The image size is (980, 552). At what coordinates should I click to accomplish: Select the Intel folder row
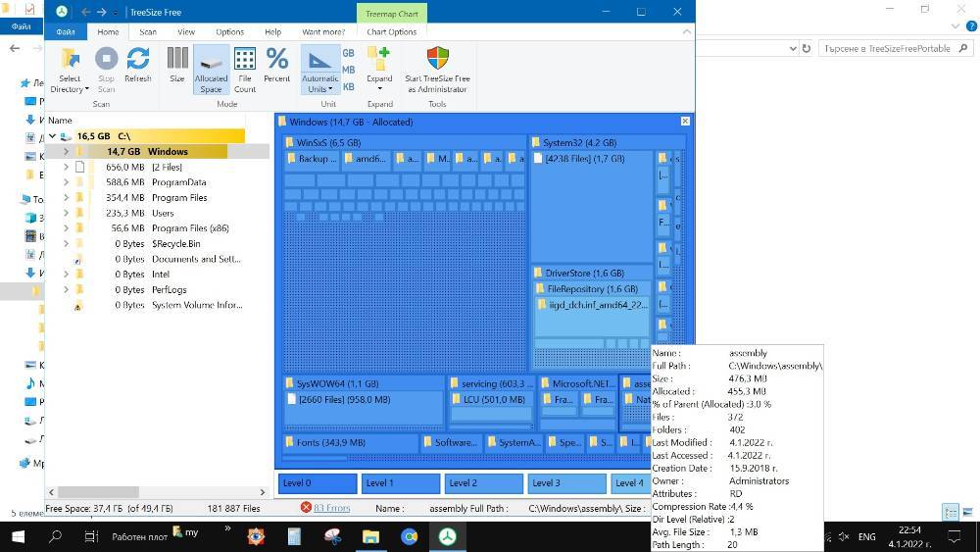pyautogui.click(x=158, y=274)
